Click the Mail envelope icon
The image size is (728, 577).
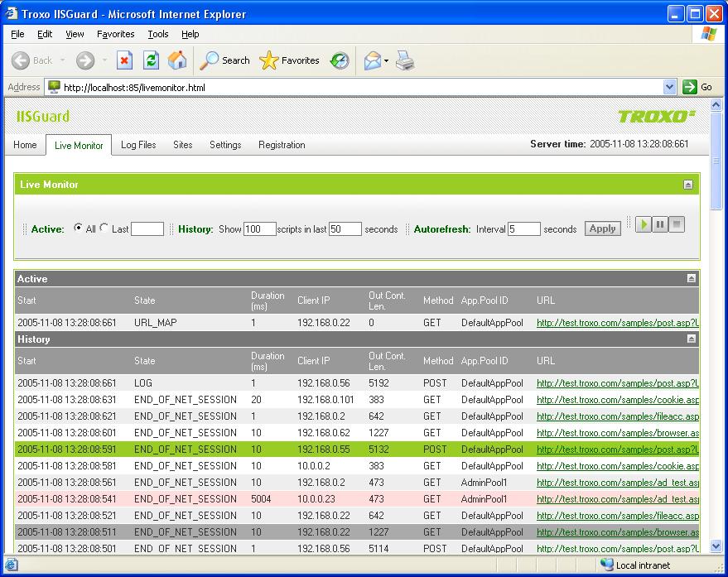(x=373, y=60)
